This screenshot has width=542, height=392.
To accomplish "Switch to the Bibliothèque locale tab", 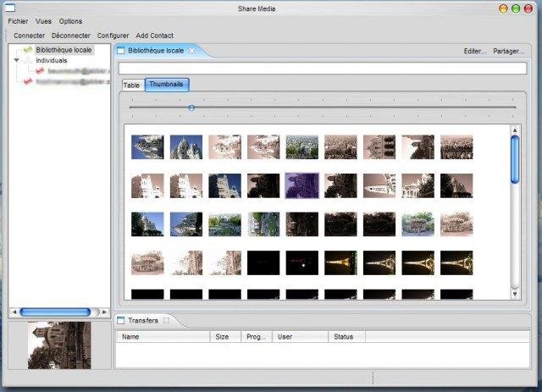I will coord(156,51).
